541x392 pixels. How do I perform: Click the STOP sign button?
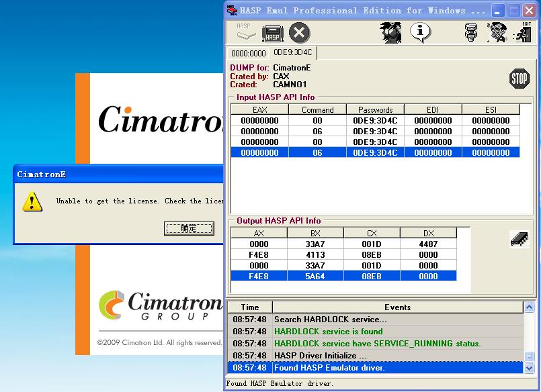519,79
